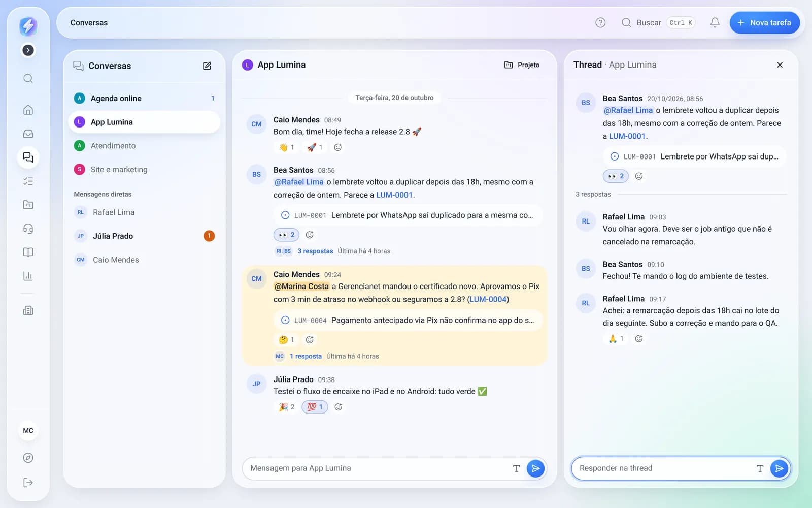
Task: Add reaction to Bea's 08:56 channel message
Action: click(x=310, y=235)
